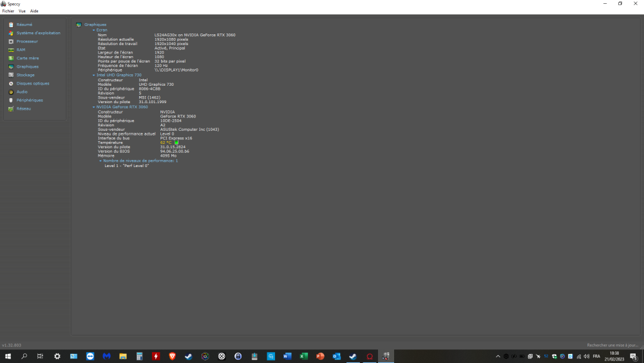Open notification center in taskbar
Viewport: 644px width, 363px height.
pos(634,357)
